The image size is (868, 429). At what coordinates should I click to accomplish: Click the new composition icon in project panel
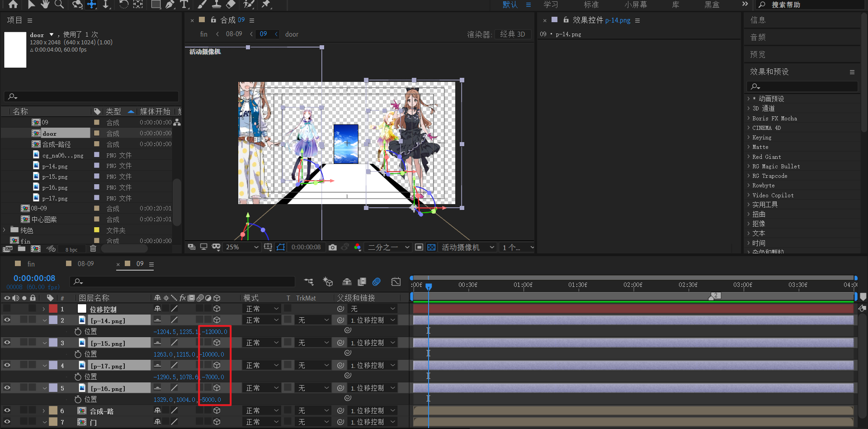[36, 248]
